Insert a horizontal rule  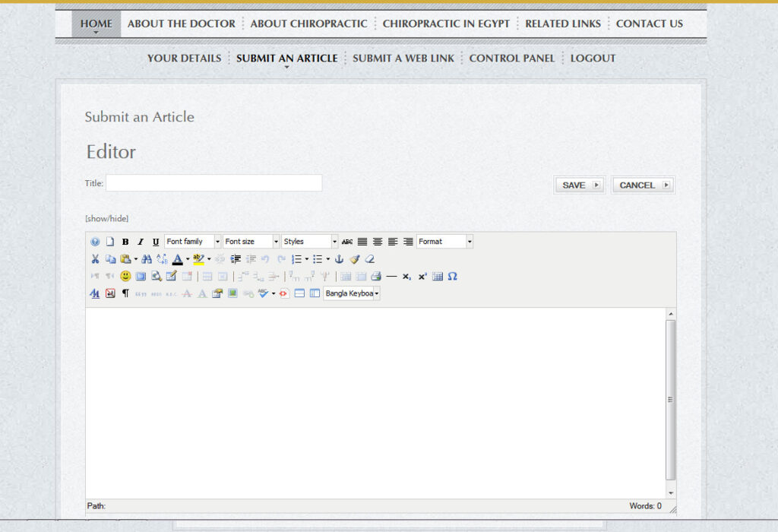[391, 277]
